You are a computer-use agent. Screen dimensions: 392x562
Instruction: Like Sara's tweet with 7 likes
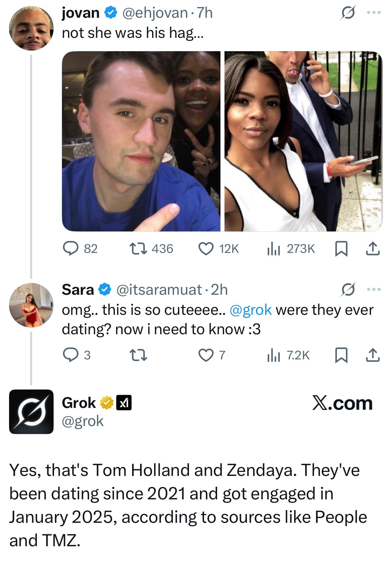[x=206, y=355]
